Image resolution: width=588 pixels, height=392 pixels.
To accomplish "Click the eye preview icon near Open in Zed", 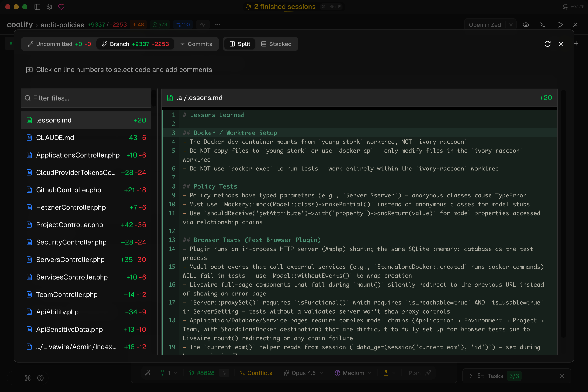I will [x=526, y=24].
